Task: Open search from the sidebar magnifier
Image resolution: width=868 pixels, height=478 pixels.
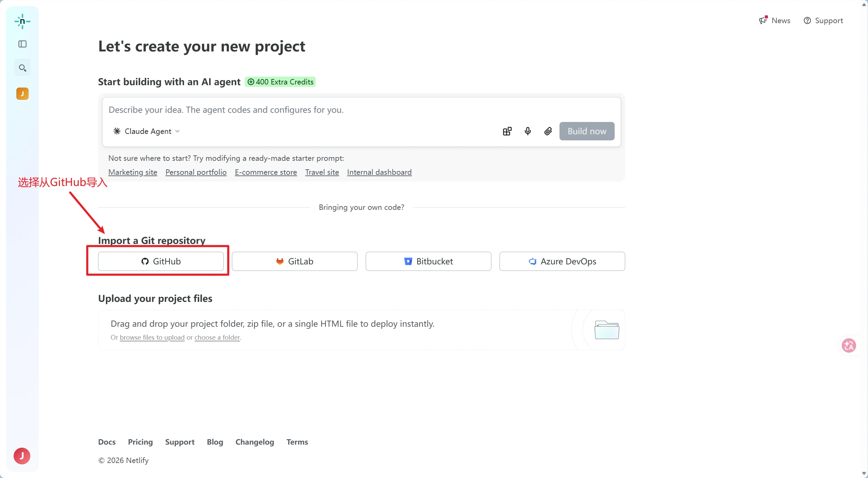Action: pos(22,68)
